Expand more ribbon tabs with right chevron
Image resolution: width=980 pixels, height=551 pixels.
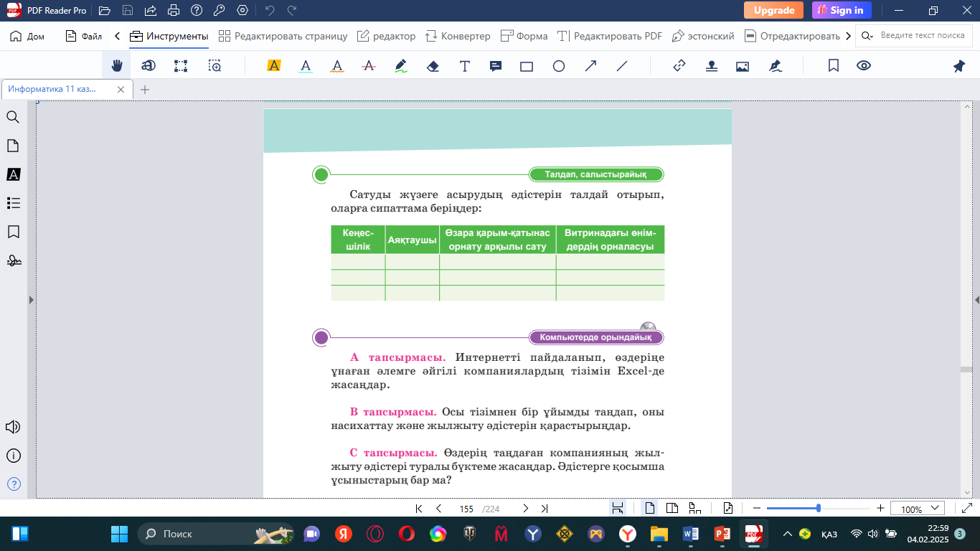pos(849,36)
